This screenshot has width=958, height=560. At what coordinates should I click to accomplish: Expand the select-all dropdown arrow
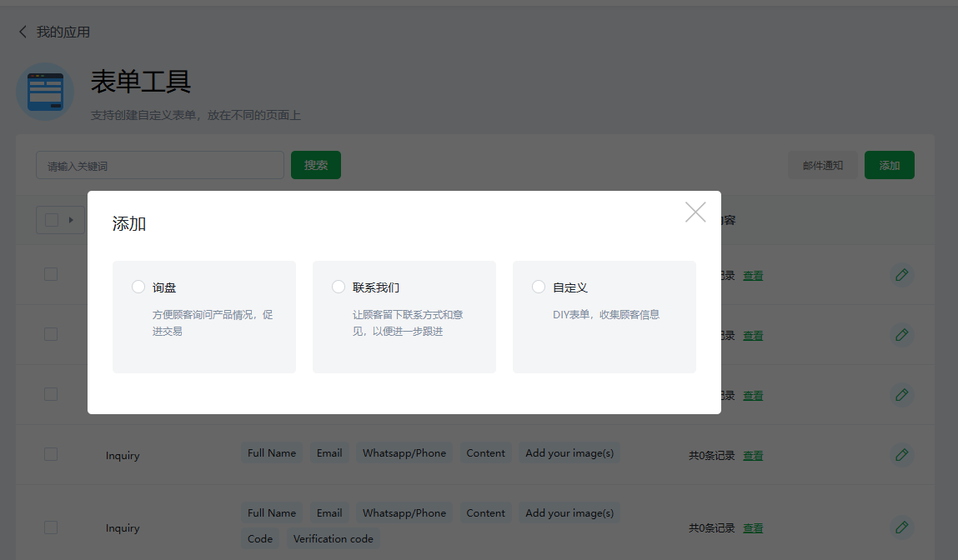coord(71,220)
